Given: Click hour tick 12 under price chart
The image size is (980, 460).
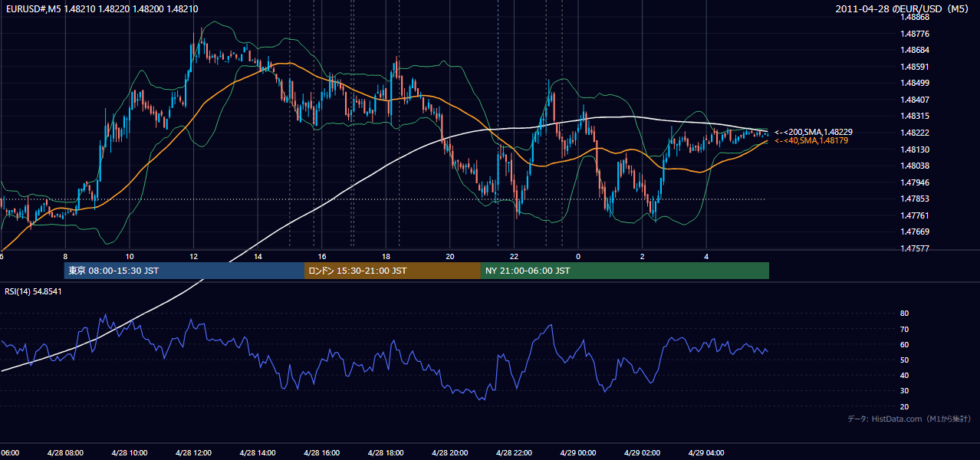Looking at the screenshot, I should [x=193, y=257].
